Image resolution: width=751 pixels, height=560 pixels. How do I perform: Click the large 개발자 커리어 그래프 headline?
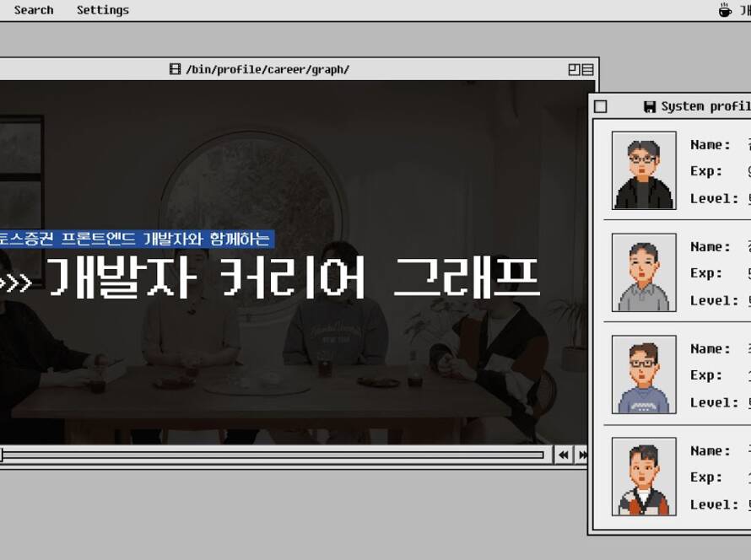pos(291,277)
